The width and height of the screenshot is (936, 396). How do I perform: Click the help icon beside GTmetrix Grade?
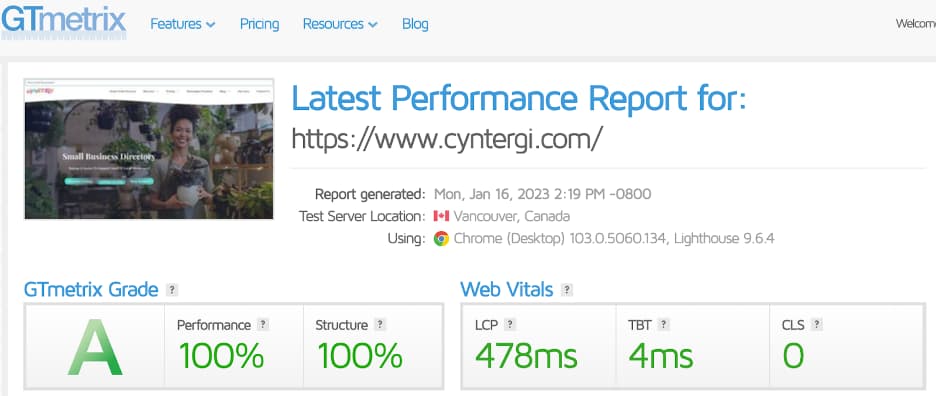[x=172, y=290]
